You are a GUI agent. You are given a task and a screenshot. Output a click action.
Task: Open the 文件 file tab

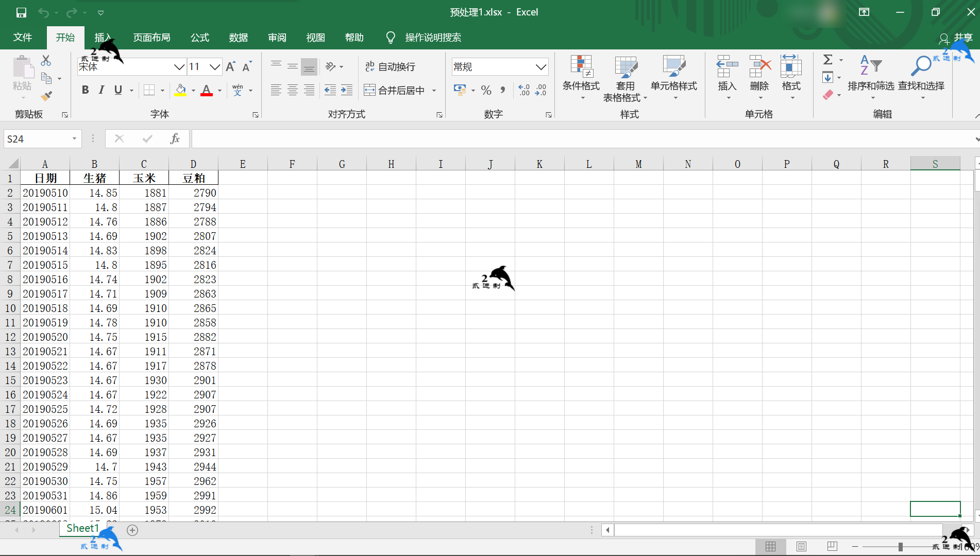23,38
